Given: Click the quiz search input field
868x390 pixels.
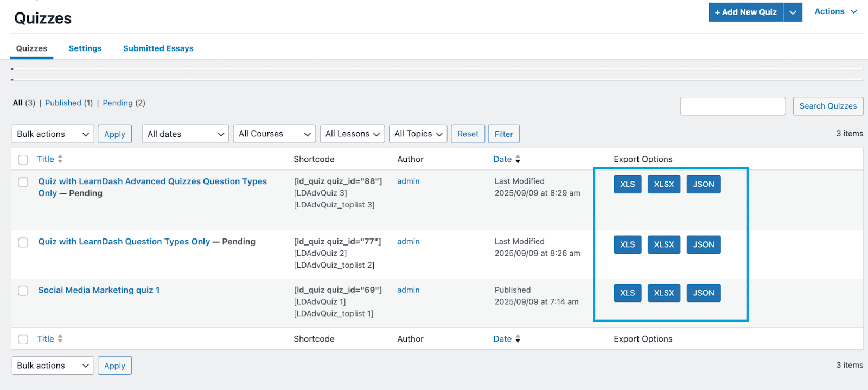Looking at the screenshot, I should tap(733, 106).
